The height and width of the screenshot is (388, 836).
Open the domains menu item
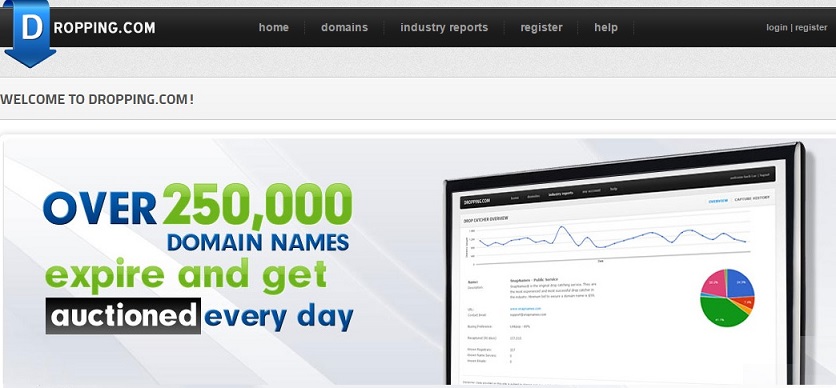344,27
